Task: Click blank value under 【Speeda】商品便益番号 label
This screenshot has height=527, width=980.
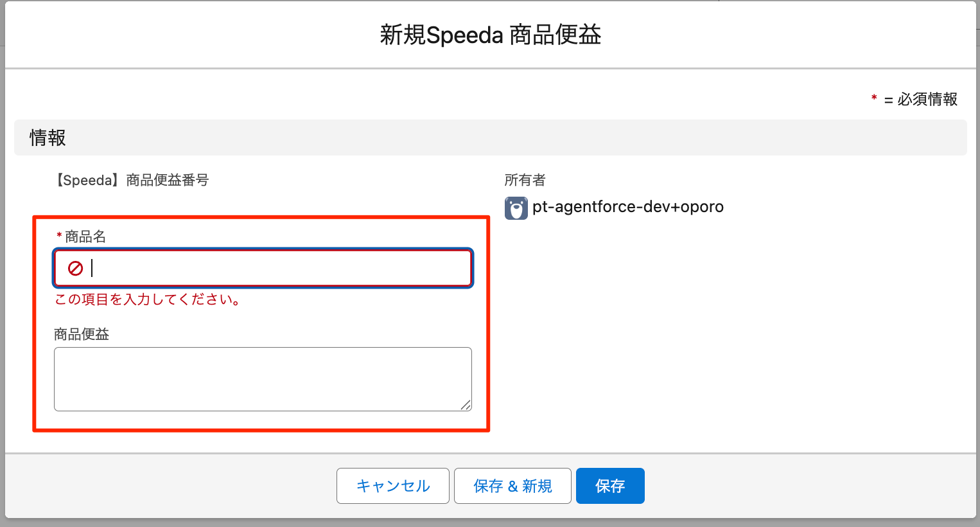Action: click(x=131, y=201)
